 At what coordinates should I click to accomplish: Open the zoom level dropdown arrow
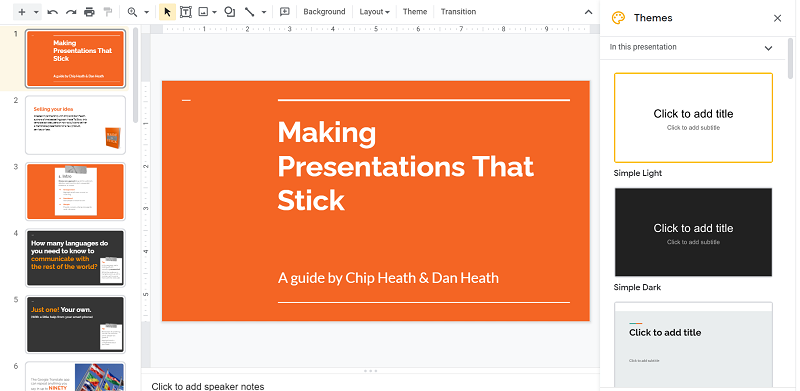(x=146, y=12)
